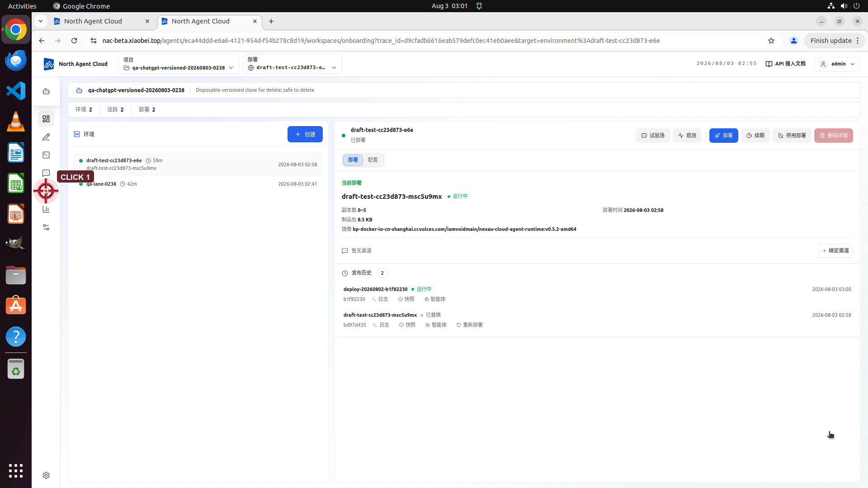Viewport: 868px width, 488px height.
Task: Switch to the 部署 tab in environment detail
Action: [x=353, y=160]
